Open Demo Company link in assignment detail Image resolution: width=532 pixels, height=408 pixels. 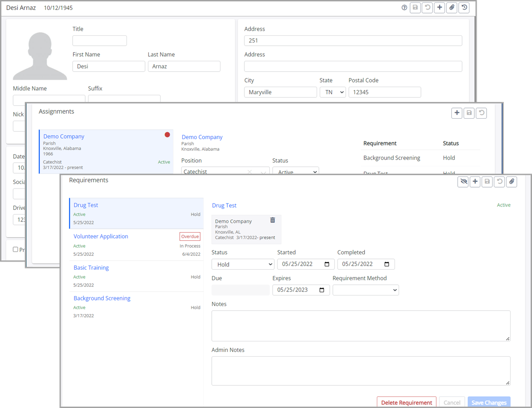pos(202,137)
